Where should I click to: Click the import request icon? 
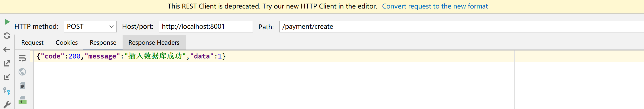tap(7, 77)
